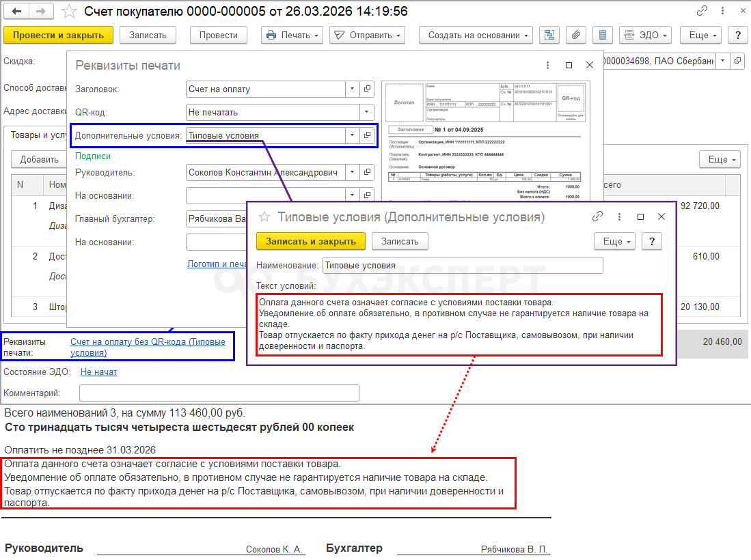Viewport: 751px width, 560px height.
Task: Click the invoice print preview thumbnail
Action: tap(486, 141)
